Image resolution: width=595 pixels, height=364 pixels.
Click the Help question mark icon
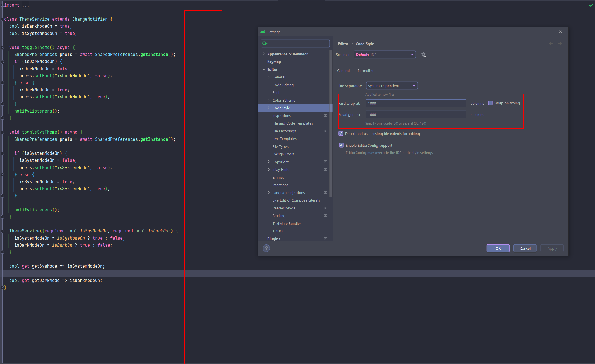(x=267, y=248)
